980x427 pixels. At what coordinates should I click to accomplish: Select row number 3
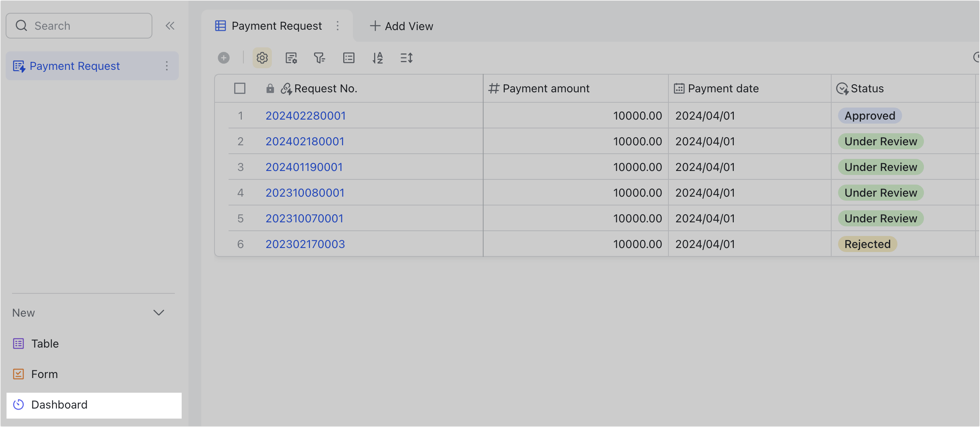point(240,167)
